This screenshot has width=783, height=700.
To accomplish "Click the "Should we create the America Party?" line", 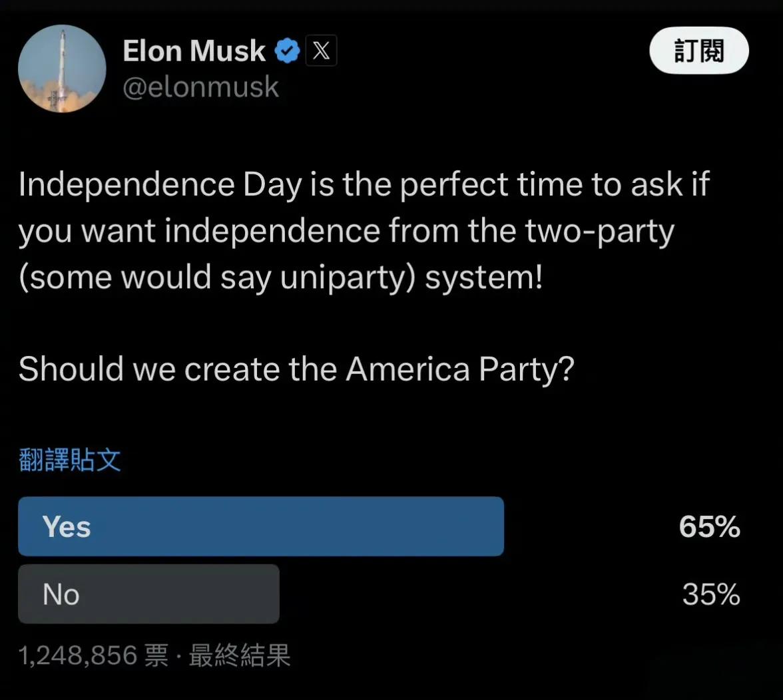I will pyautogui.click(x=297, y=369).
